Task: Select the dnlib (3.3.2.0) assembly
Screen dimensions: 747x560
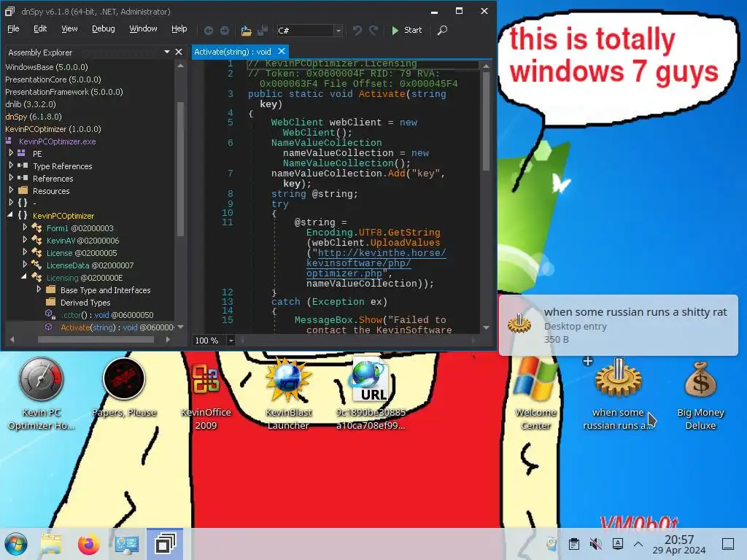Action: tap(31, 104)
